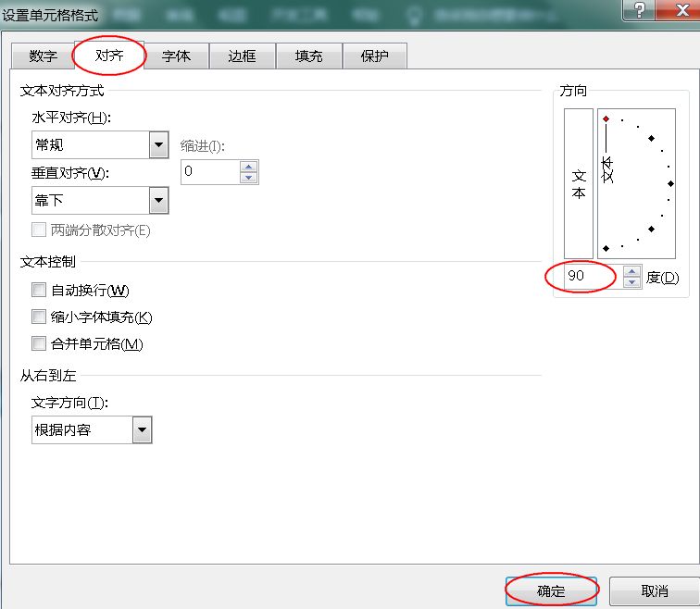Open the 字体 tab

(x=176, y=56)
